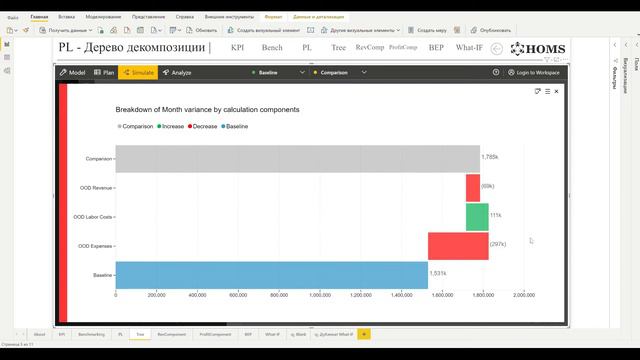This screenshot has height=360, width=640.
Task: Open the Получить данные dropdown
Action: (66, 30)
